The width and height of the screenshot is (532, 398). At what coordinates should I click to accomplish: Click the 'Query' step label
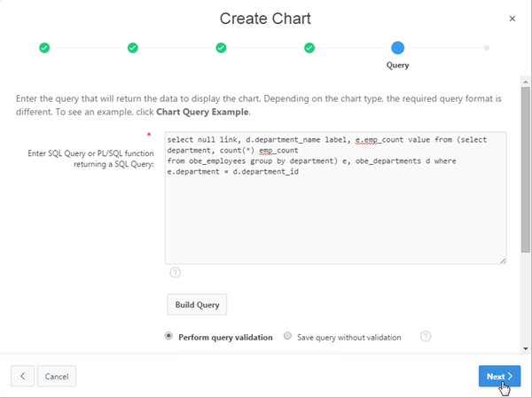click(x=397, y=65)
